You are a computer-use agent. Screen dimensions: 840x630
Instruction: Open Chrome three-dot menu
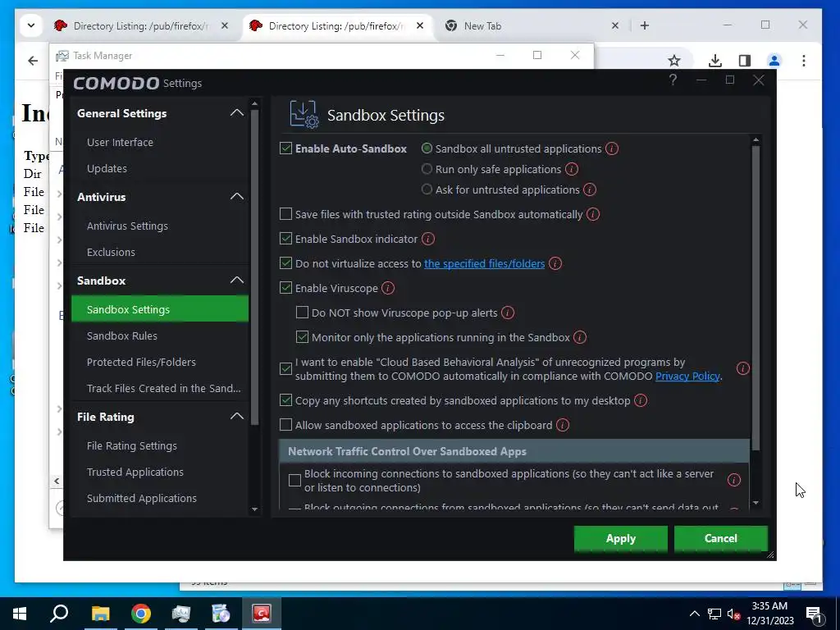(x=804, y=61)
